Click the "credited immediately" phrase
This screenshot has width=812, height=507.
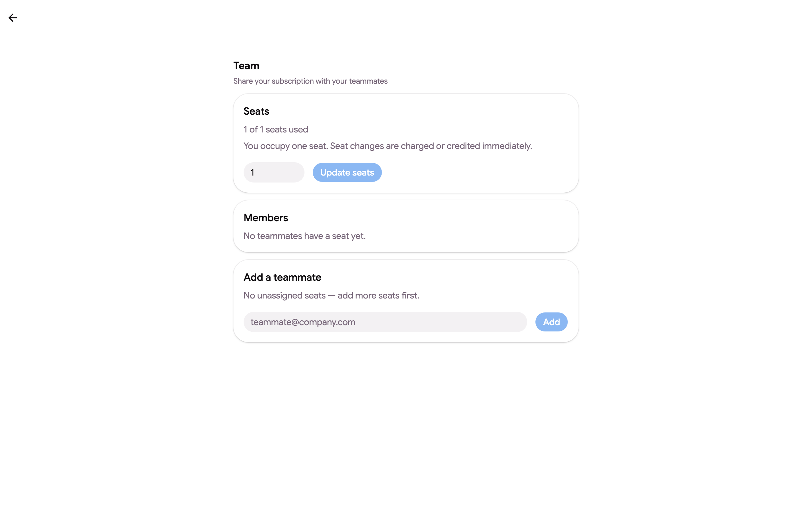pos(489,146)
